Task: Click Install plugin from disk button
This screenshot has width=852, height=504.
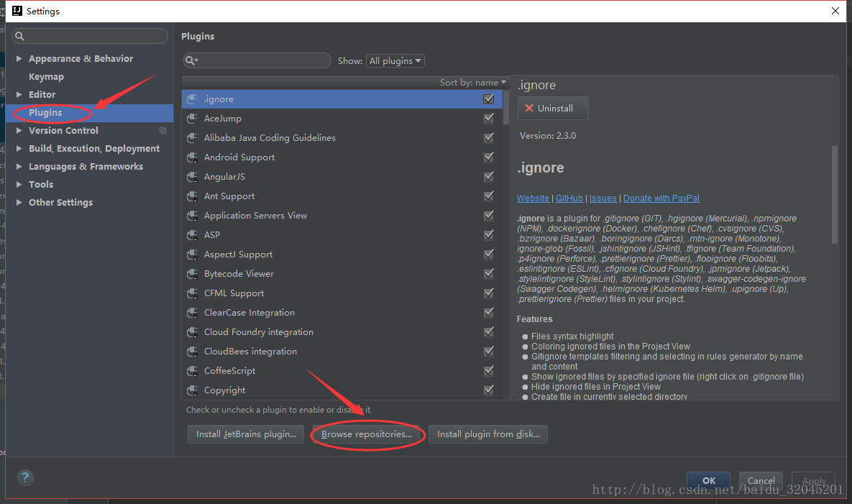Action: pyautogui.click(x=488, y=434)
